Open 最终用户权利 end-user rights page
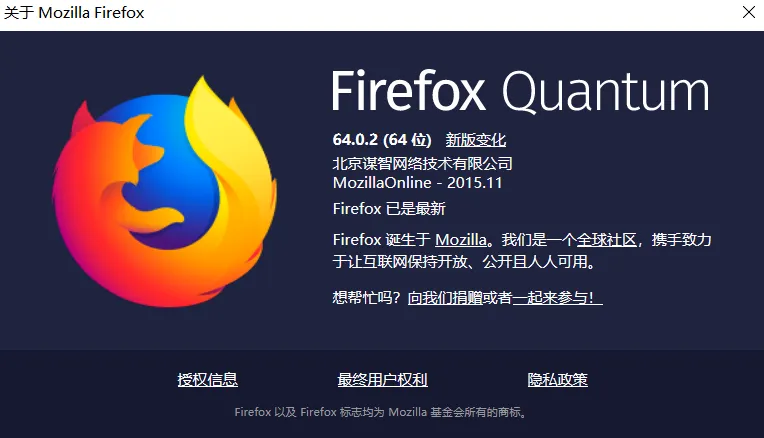 (382, 380)
